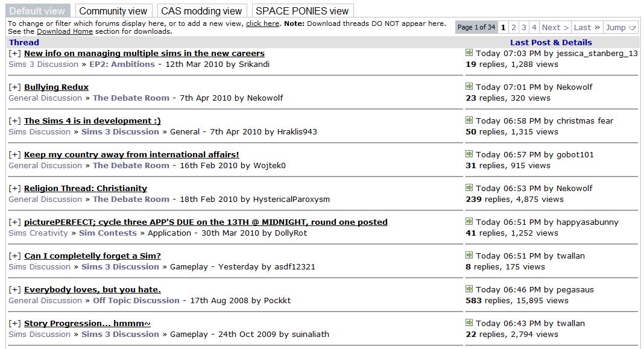Click the 'click here' add view link
The image size is (644, 349).
262,24
